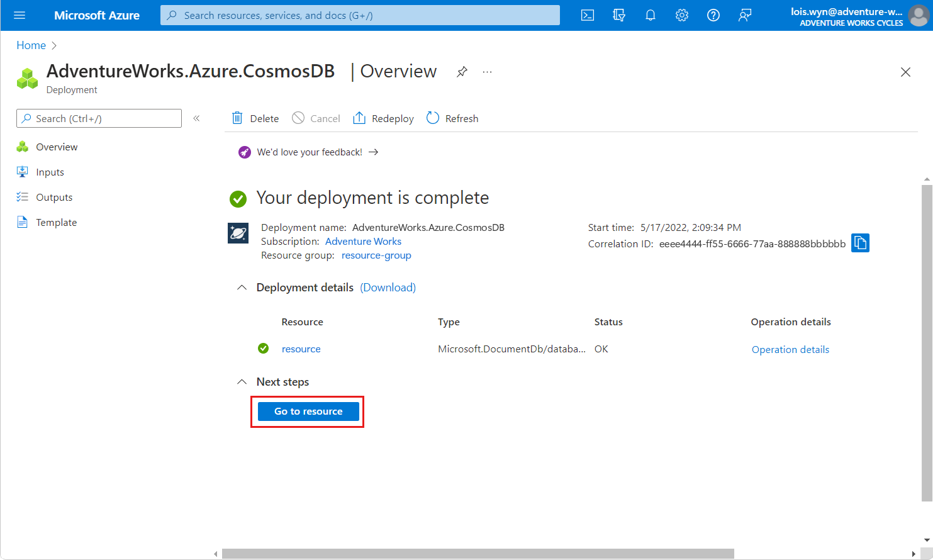Focus the Search resources, services, and docs field
The width and height of the screenshot is (933, 560).
pyautogui.click(x=360, y=15)
